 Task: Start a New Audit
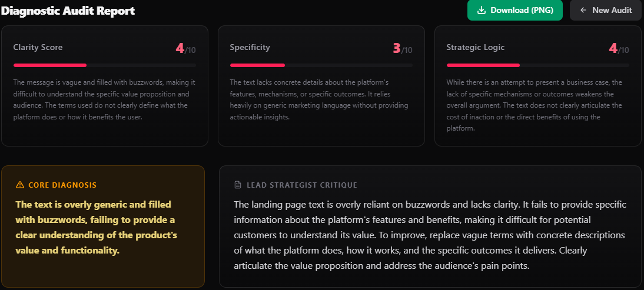tap(605, 10)
